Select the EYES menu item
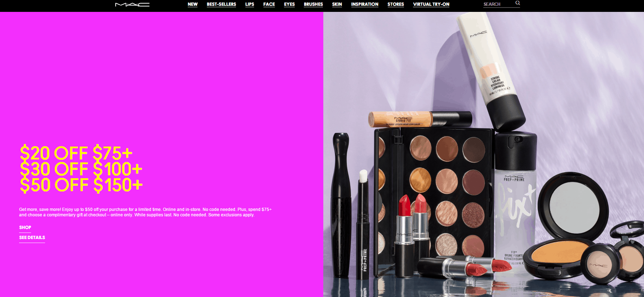 pos(289,4)
